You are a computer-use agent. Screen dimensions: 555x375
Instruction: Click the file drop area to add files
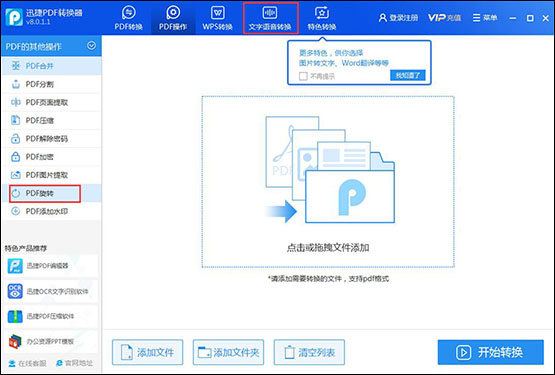(x=328, y=182)
